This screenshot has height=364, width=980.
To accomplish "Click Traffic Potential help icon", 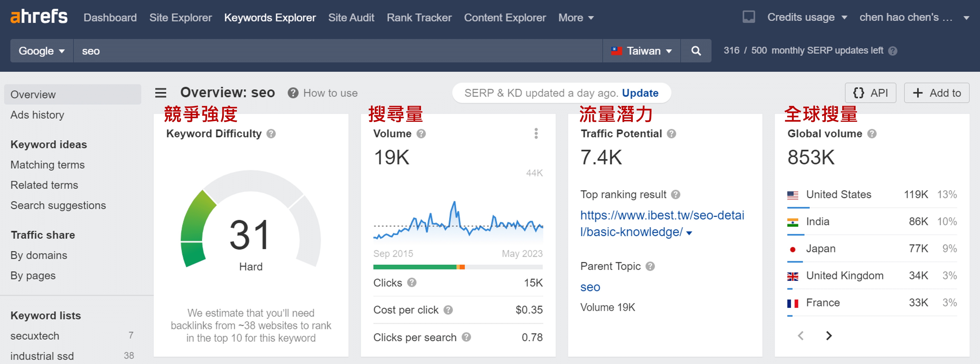I will tap(672, 134).
